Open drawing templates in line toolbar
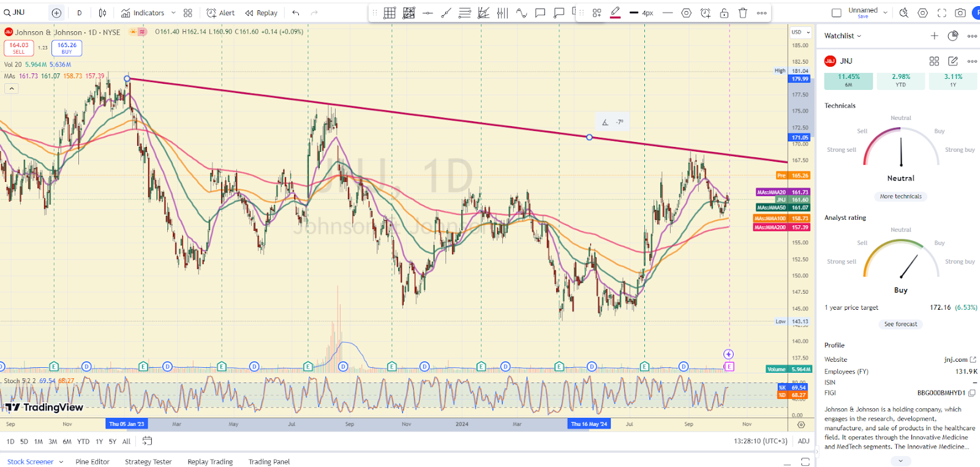Screen dimensions: 980x467 [x=597, y=13]
